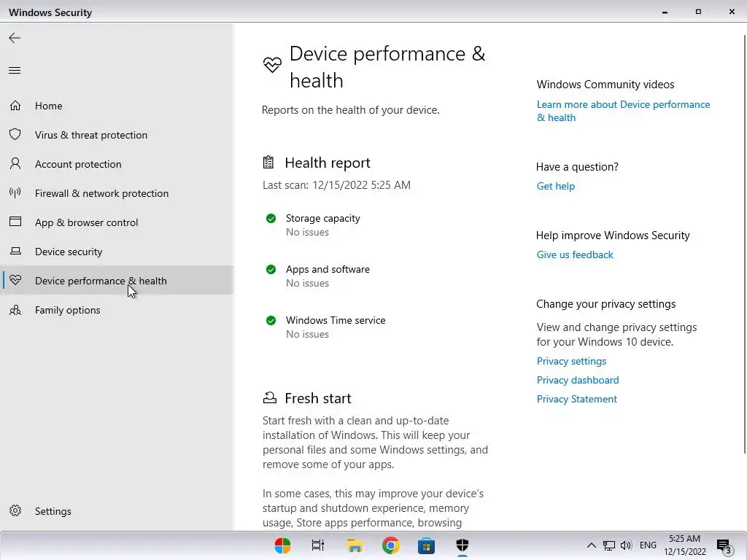Open the Start menu from the taskbar

[x=282, y=545]
